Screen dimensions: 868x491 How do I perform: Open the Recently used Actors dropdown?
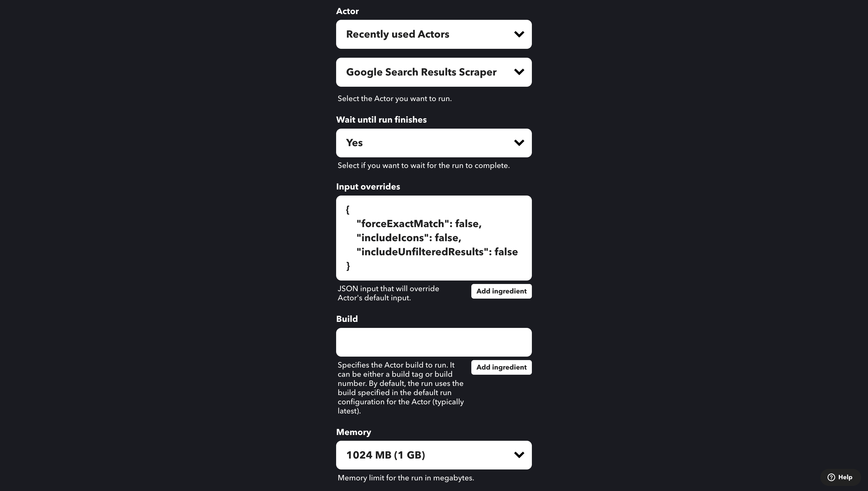tap(433, 34)
